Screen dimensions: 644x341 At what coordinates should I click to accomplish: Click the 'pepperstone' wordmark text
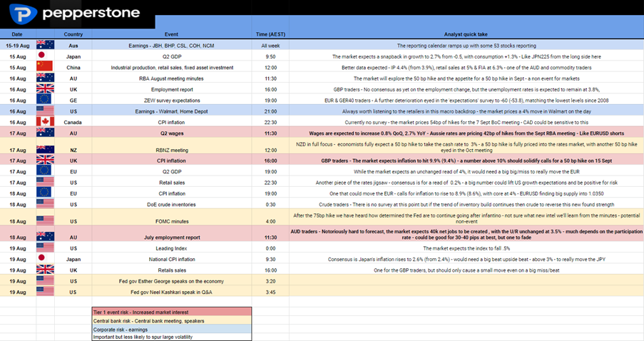(x=91, y=13)
